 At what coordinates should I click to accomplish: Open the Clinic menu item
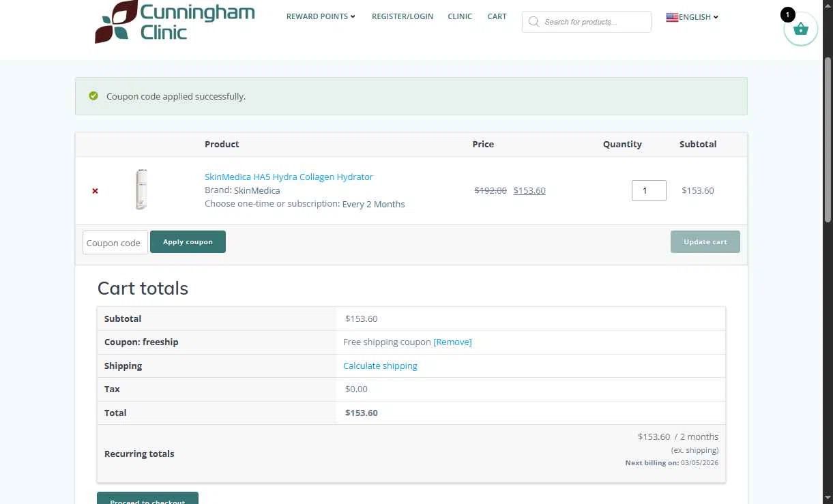[x=460, y=16]
